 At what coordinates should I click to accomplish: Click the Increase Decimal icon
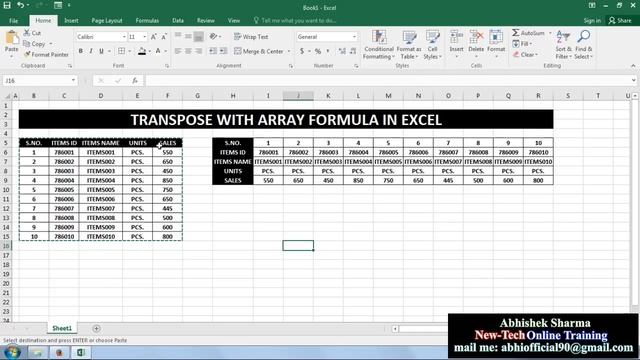point(342,51)
